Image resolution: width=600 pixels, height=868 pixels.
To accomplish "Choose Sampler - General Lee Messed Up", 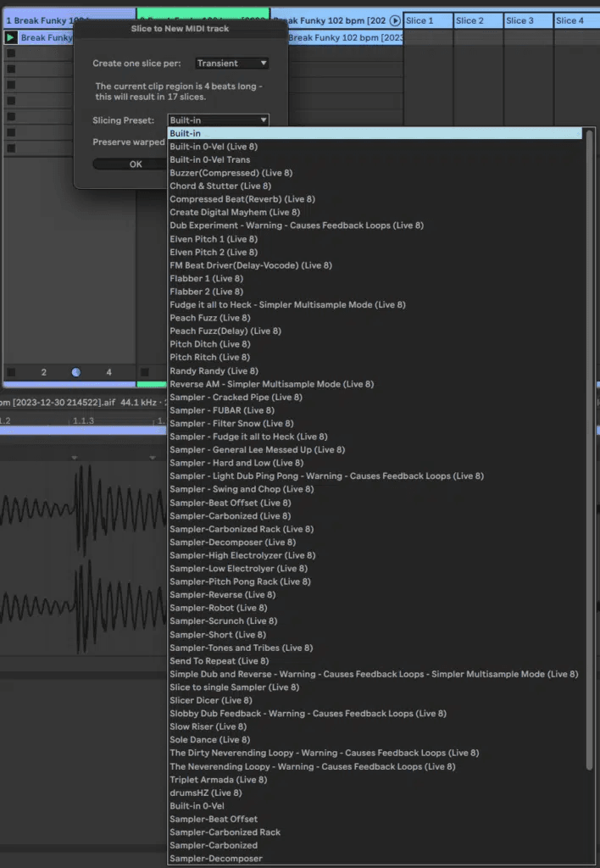I will click(375, 449).
